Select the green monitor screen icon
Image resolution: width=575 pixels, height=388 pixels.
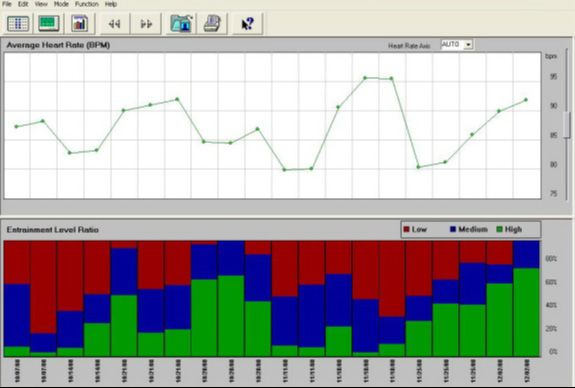49,24
